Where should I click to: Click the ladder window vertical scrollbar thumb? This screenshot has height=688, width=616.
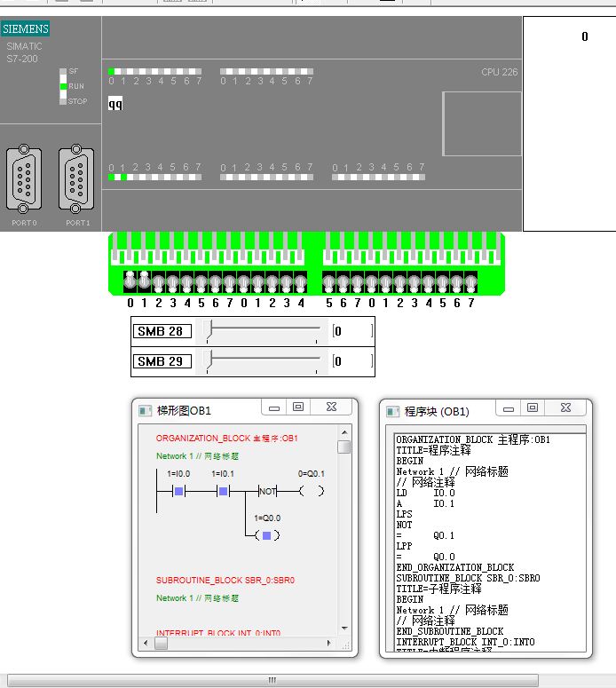344,447
